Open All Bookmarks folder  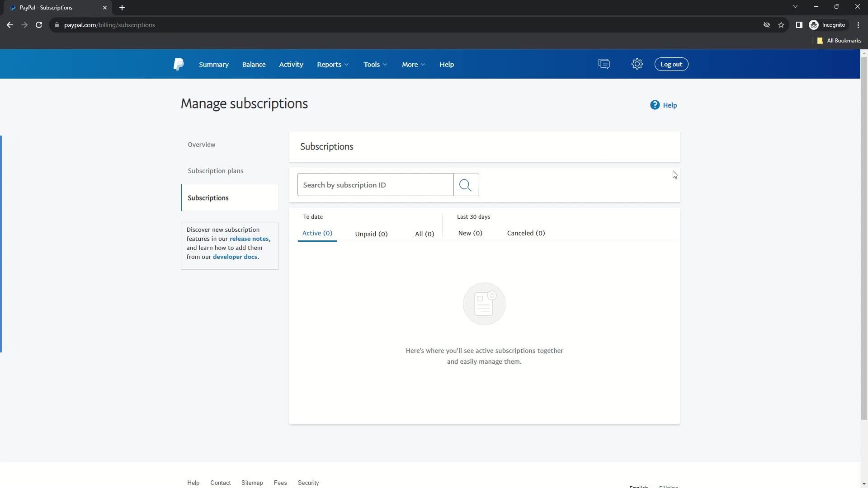839,41
